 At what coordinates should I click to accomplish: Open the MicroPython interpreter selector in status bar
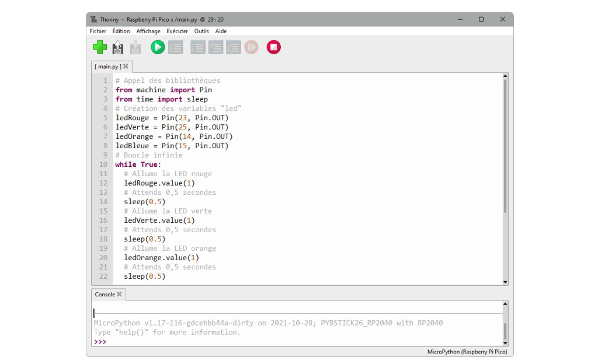pos(467,352)
